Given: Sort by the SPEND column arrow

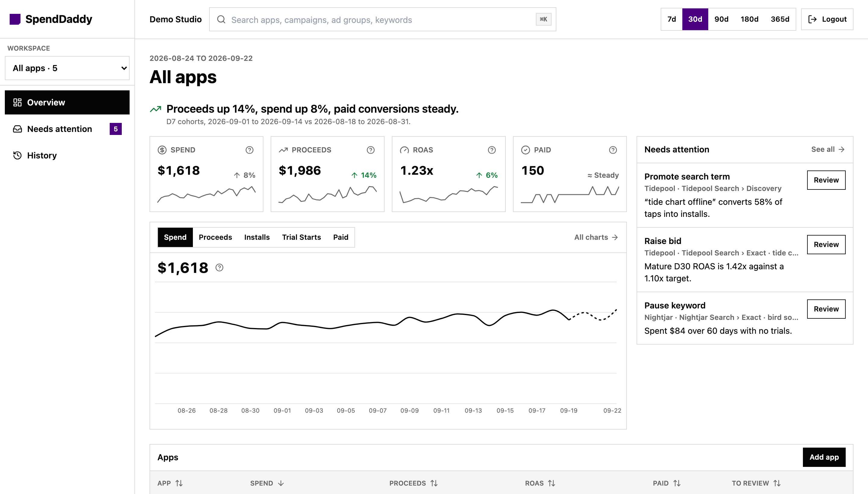Looking at the screenshot, I should coord(281,483).
